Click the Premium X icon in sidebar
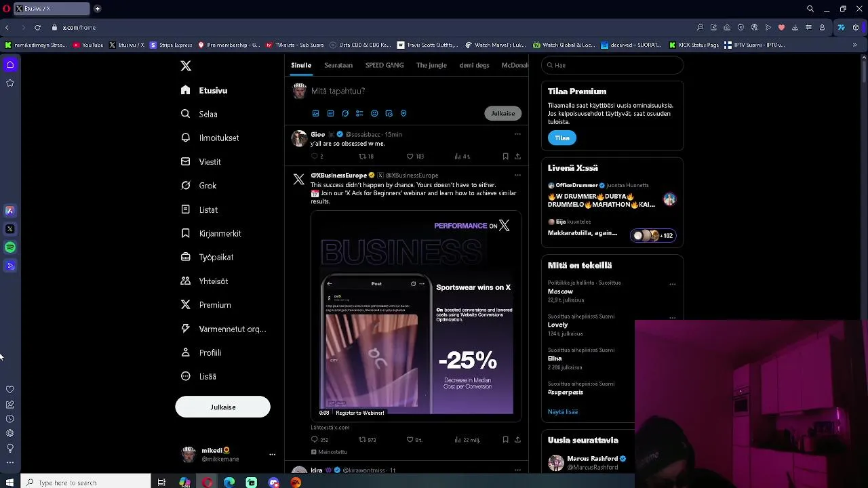 (185, 305)
